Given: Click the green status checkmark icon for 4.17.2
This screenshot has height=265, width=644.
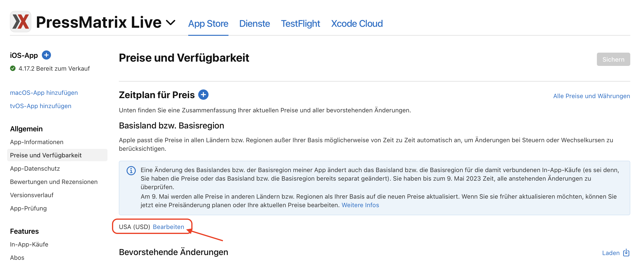Looking at the screenshot, I should [x=13, y=68].
